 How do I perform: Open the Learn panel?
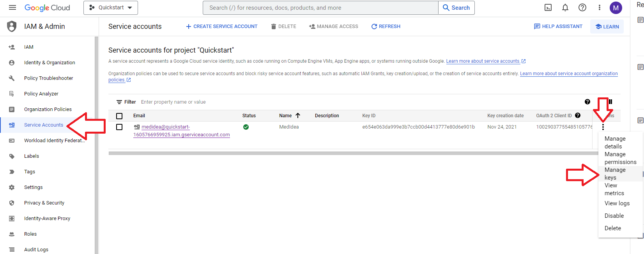pyautogui.click(x=607, y=26)
